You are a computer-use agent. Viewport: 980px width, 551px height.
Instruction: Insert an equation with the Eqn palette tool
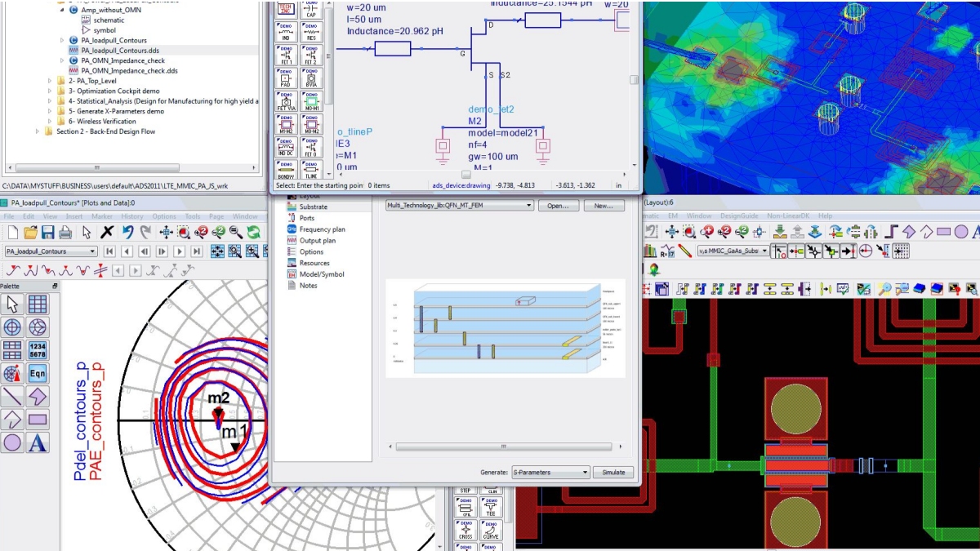(37, 373)
